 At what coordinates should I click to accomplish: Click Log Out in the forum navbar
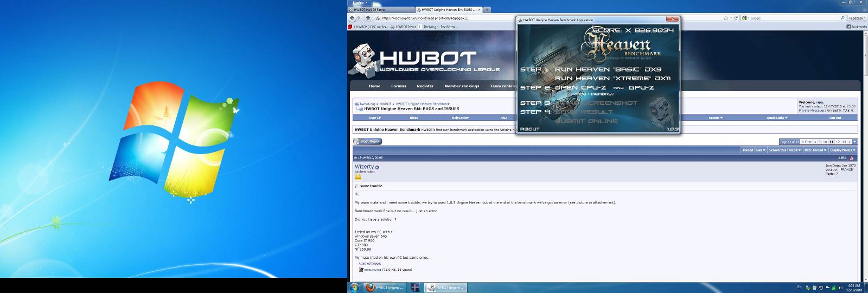click(835, 118)
